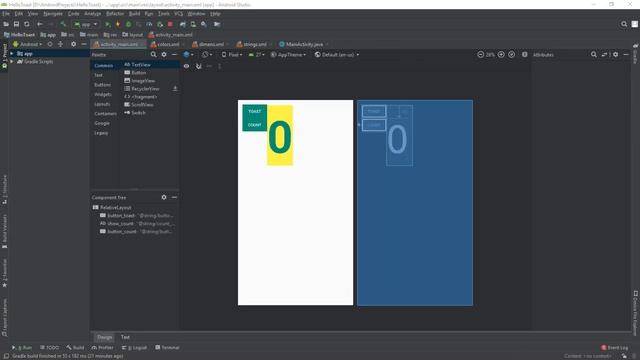This screenshot has width=640, height=360.
Task: Expand the Gradle Scripts node
Action: pyautogui.click(x=12, y=62)
